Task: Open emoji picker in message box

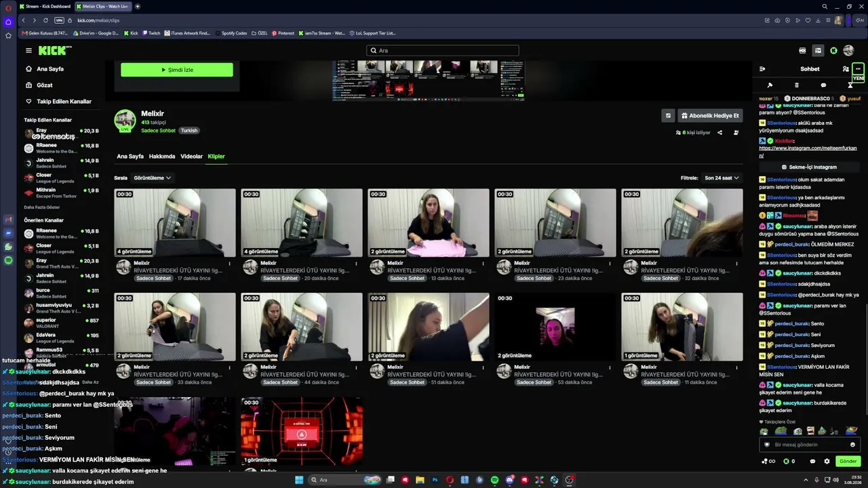Action: pyautogui.click(x=852, y=445)
